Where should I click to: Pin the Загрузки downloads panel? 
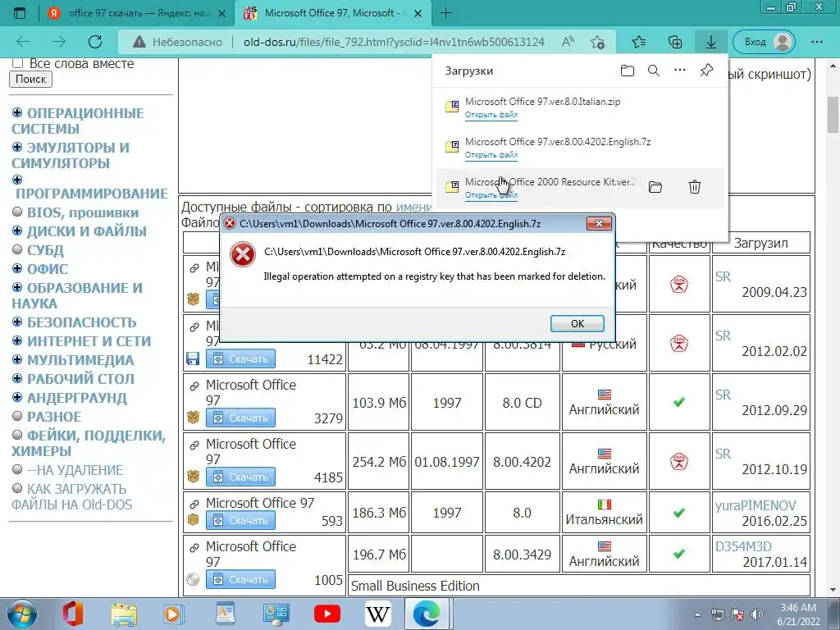tap(706, 71)
